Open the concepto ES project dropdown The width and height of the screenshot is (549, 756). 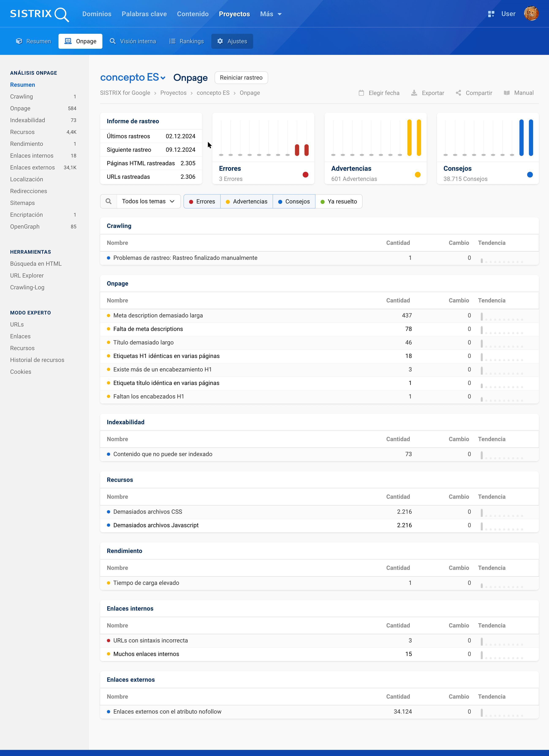[133, 77]
